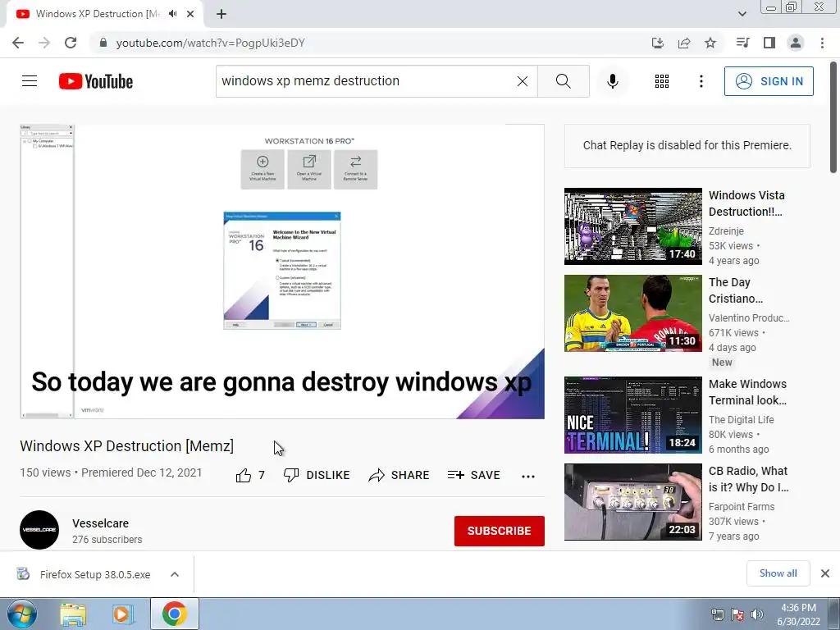This screenshot has width=840, height=630.
Task: Click the DISLIKE button
Action: 317,475
